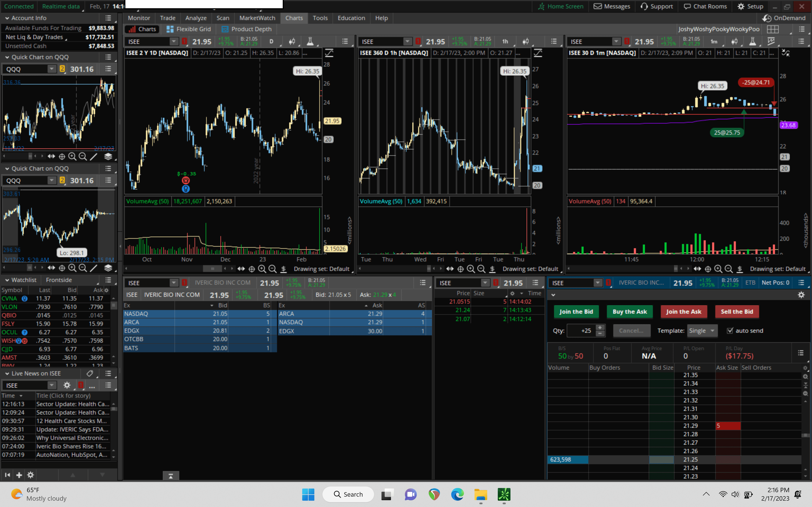Click the pan crosshair icon under 1h chart

click(460, 269)
